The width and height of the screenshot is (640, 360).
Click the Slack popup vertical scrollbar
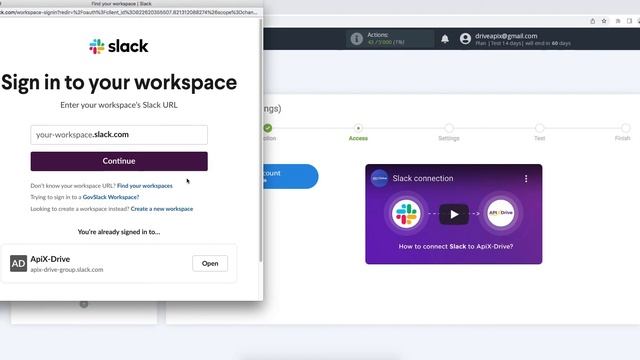[260, 141]
